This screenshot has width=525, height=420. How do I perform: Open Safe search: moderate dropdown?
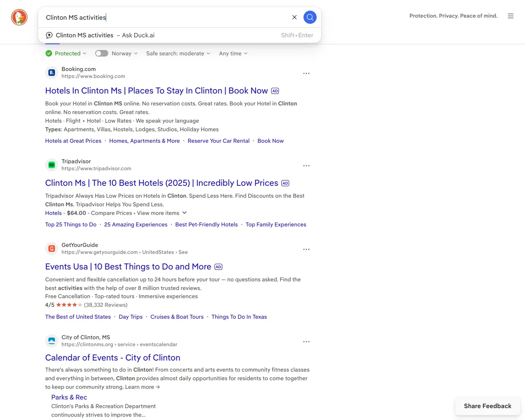[x=178, y=53]
